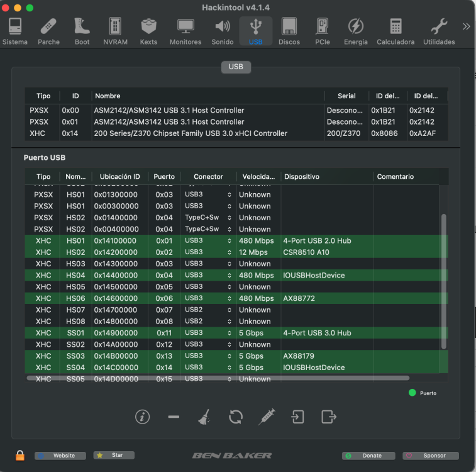Click the 0x14500000 location ID cell
The height and width of the screenshot is (472, 476).
(x=116, y=287)
